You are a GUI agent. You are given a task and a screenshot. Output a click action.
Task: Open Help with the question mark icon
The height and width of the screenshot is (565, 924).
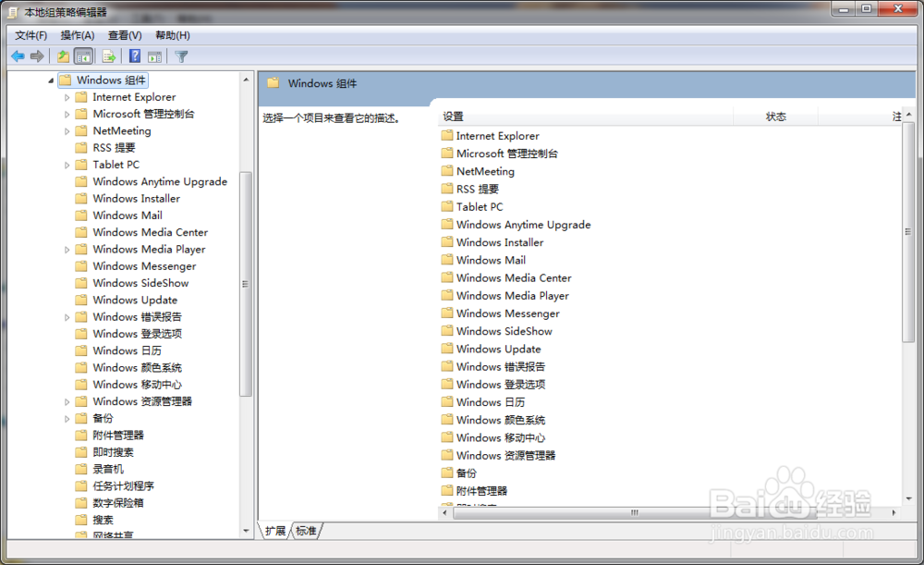pos(135,56)
